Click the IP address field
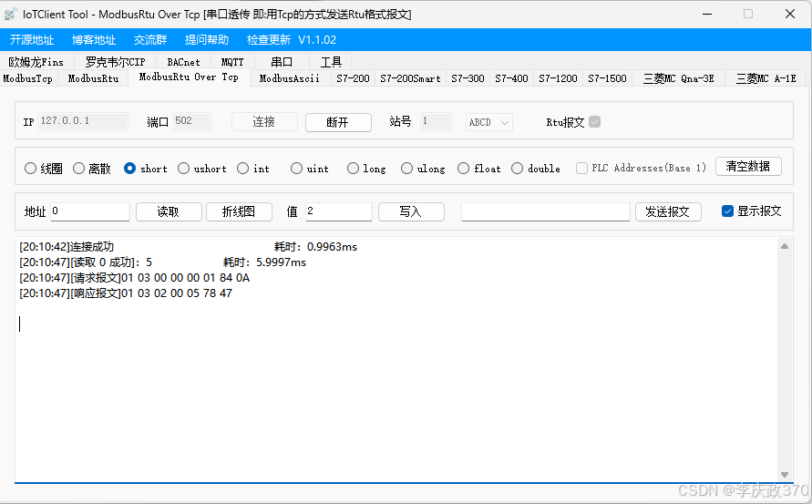This screenshot has height=504, width=812. click(x=83, y=121)
